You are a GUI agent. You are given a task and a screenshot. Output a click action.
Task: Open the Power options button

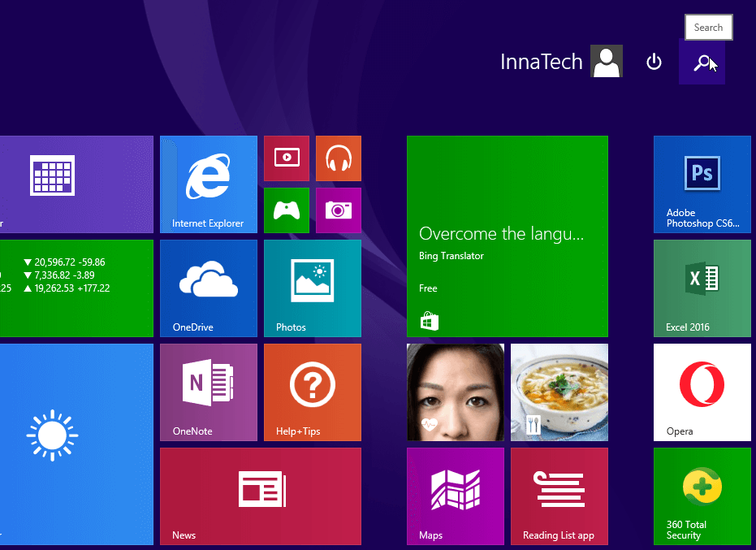654,63
